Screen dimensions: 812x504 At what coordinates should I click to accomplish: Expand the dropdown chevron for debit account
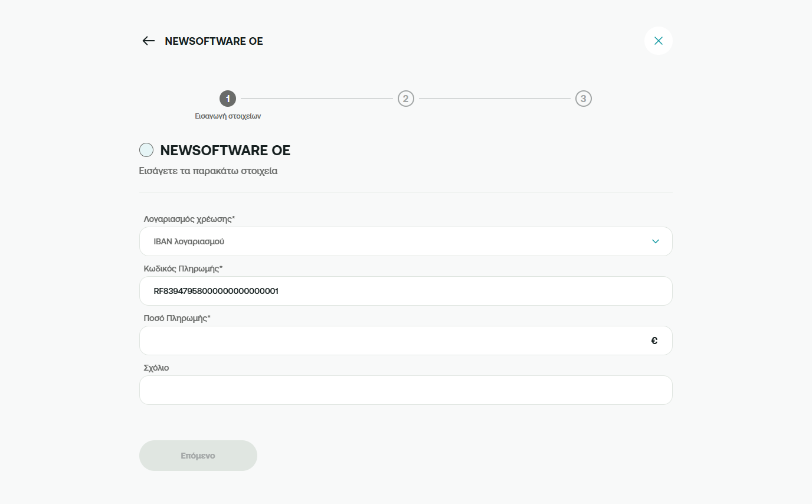tap(655, 241)
